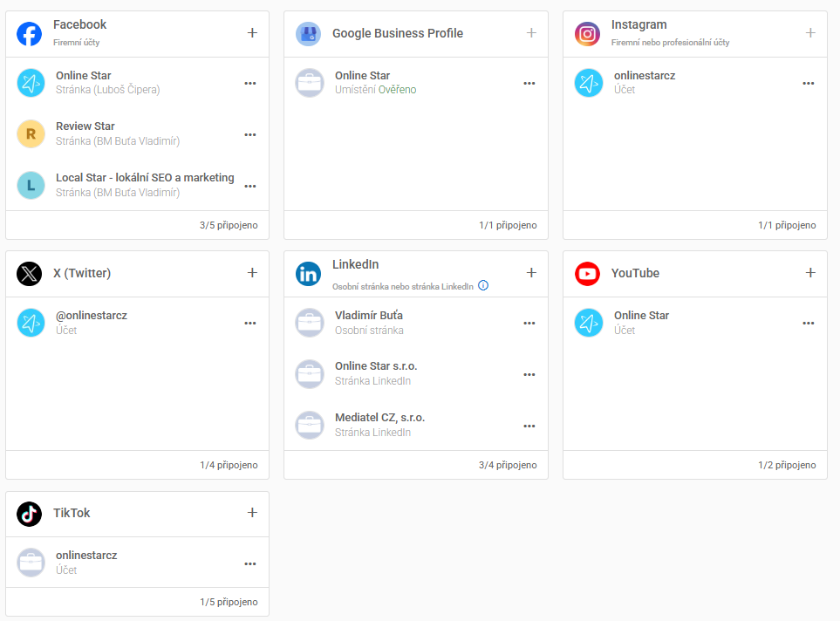
Task: Click Facebook 3/5 připojeno counter
Action: pyautogui.click(x=229, y=226)
